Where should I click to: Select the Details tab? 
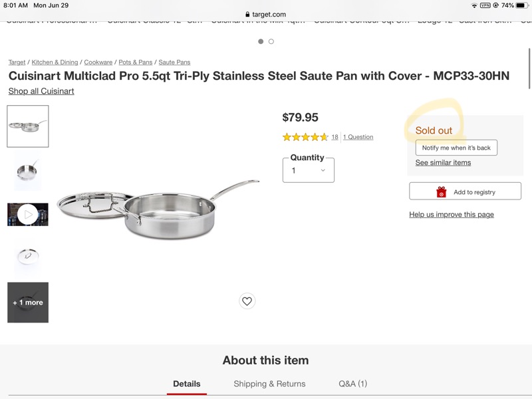pyautogui.click(x=187, y=384)
